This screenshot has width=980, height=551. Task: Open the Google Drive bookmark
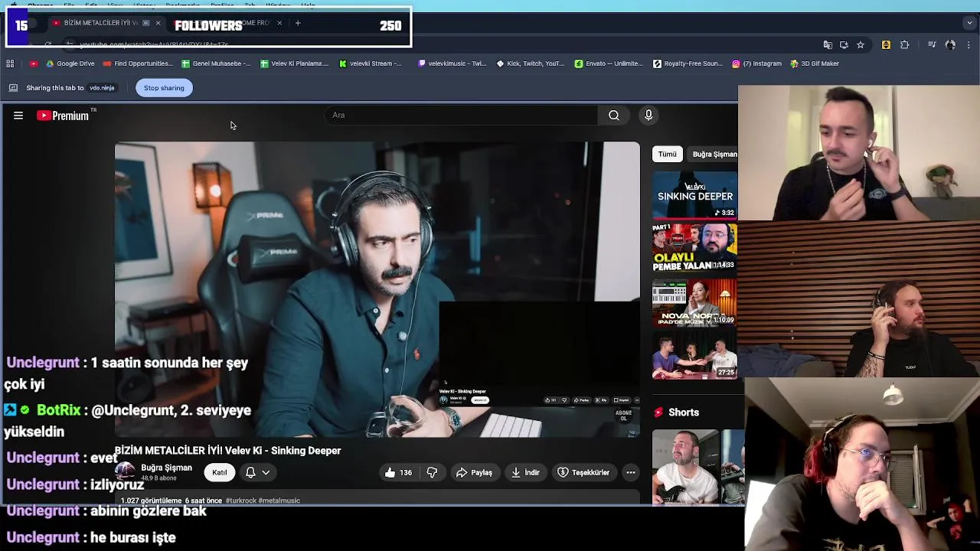coord(70,64)
